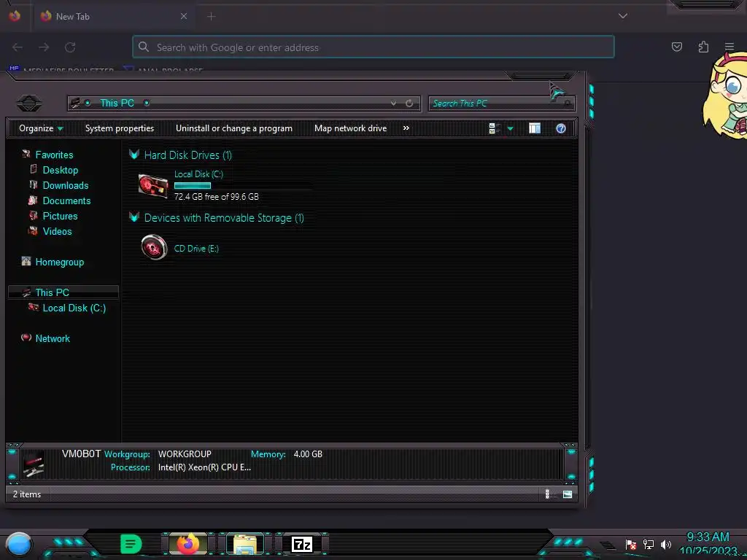Click 'WORKGROUP' value in details pane
Image resolution: width=747 pixels, height=560 pixels.
coord(185,454)
